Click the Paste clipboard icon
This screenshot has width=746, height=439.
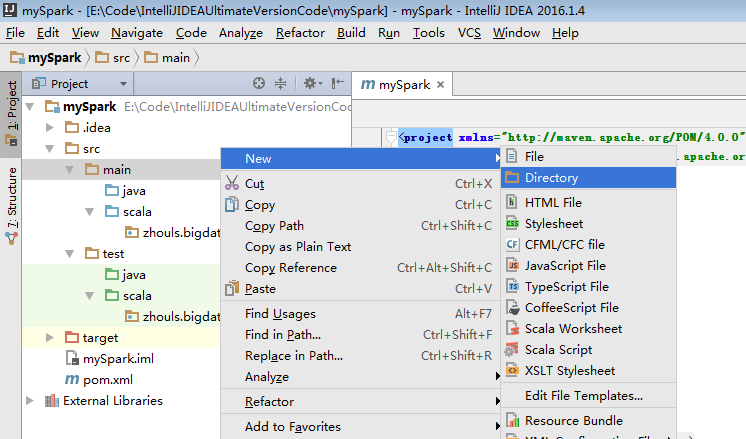[232, 288]
